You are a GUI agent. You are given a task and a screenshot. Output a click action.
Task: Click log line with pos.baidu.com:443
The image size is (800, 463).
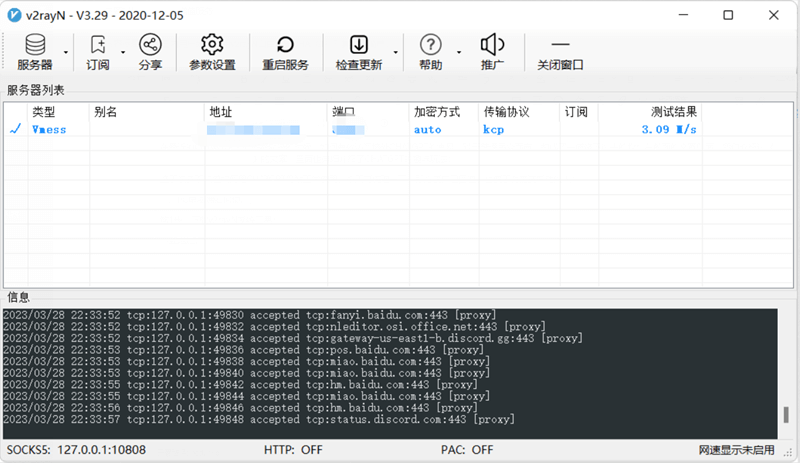pyautogui.click(x=243, y=350)
